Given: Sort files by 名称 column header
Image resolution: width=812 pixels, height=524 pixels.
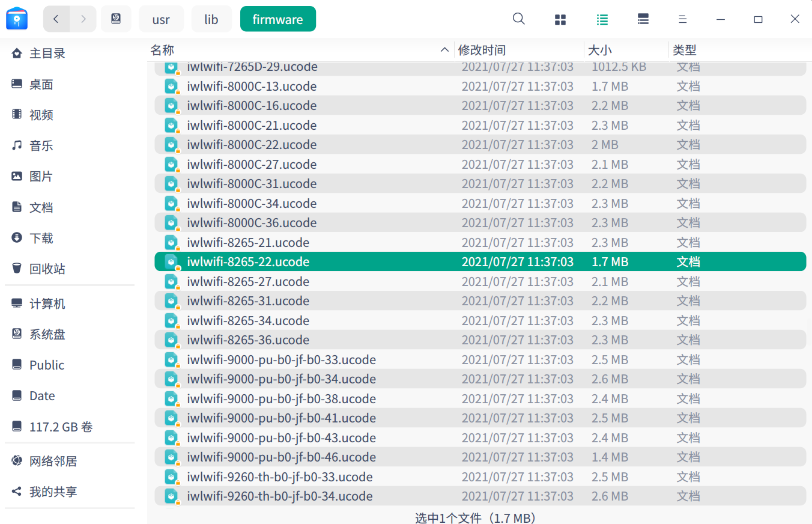Looking at the screenshot, I should pos(300,50).
